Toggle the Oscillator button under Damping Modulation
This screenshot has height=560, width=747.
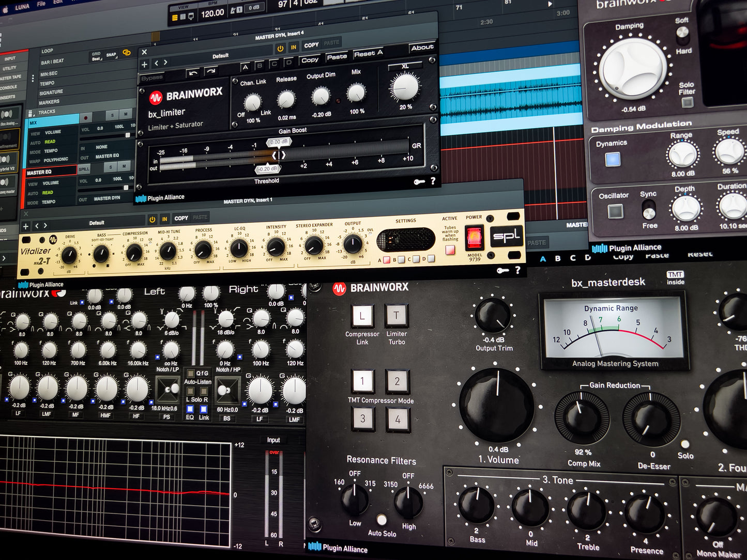pyautogui.click(x=615, y=212)
